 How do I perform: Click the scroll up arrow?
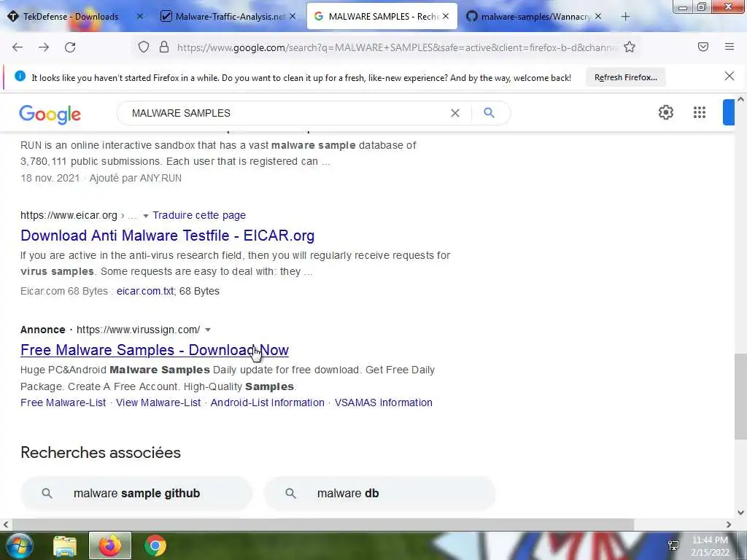click(741, 99)
